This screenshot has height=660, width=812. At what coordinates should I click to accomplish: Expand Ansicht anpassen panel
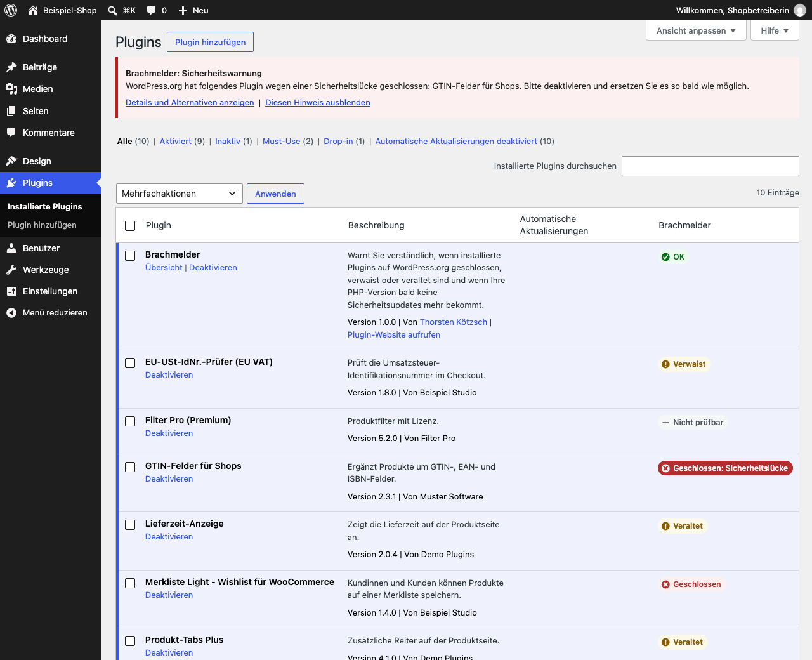[696, 30]
